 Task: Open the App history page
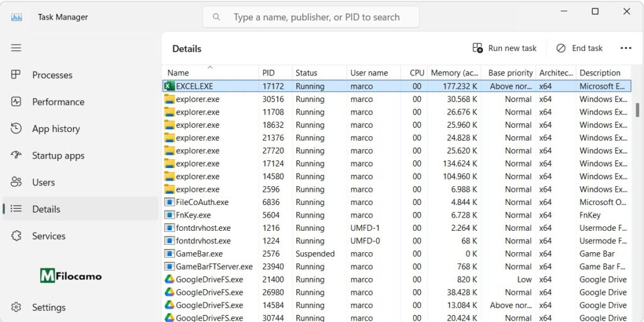pos(80,128)
